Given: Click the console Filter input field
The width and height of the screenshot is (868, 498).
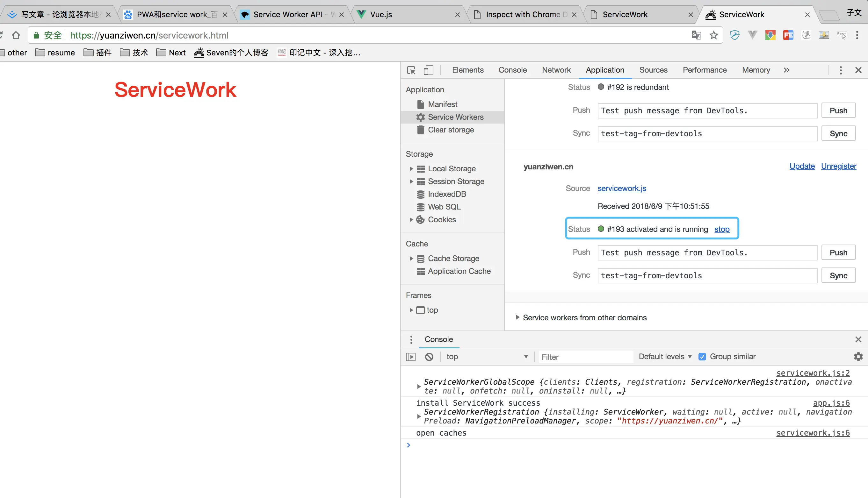Looking at the screenshot, I should 585,357.
